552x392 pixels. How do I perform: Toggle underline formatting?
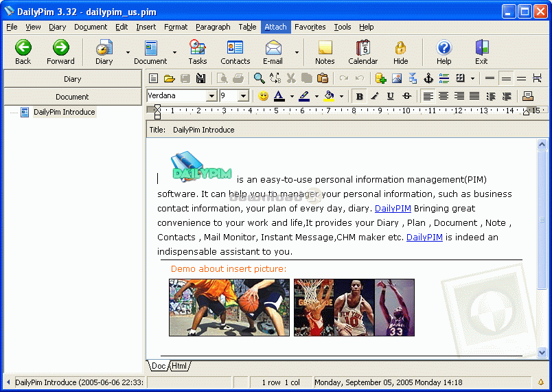(391, 95)
